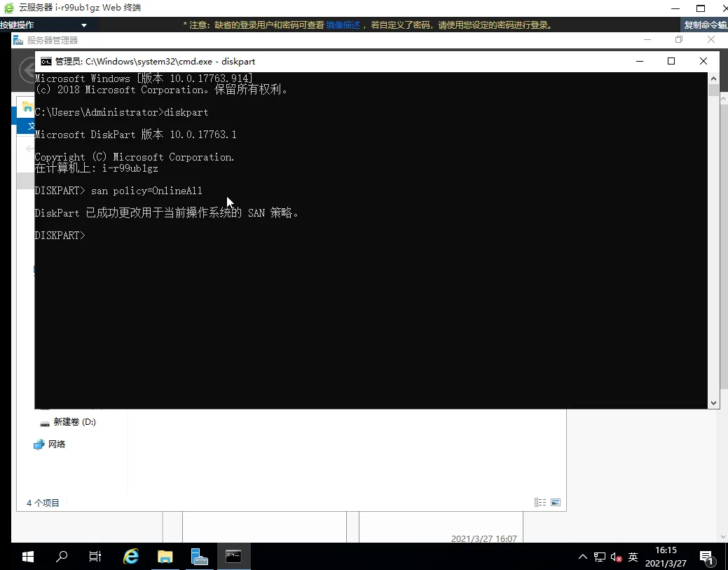Open Task View from the taskbar
This screenshot has height=570, width=728.
(x=95, y=557)
